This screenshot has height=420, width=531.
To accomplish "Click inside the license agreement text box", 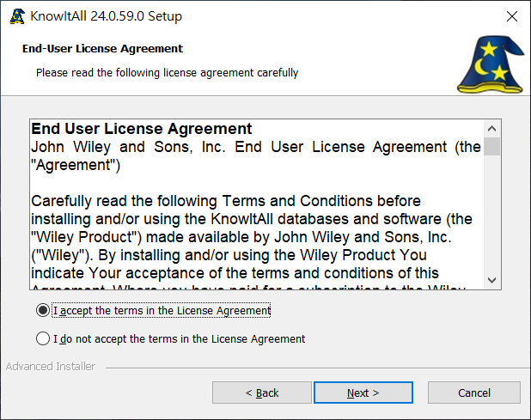I will point(257,204).
